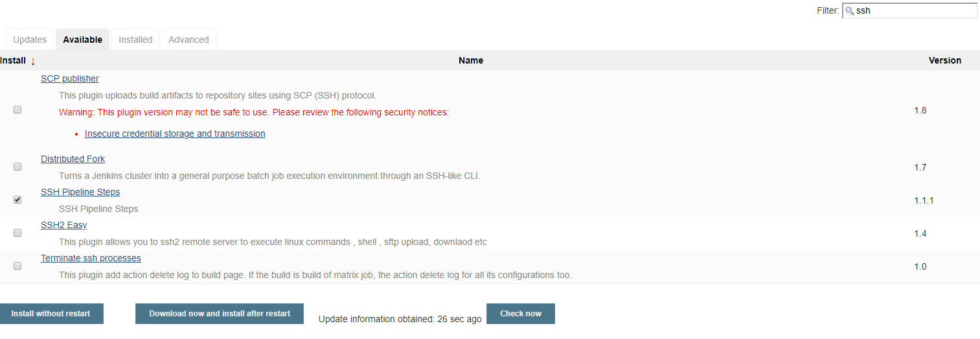Click Download now and install after restart
This screenshot has height=339, width=980.
(220, 314)
